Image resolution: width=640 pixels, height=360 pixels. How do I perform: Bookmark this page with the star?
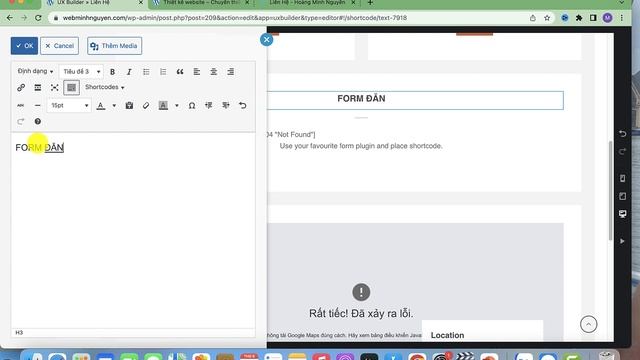pyautogui.click(x=547, y=18)
